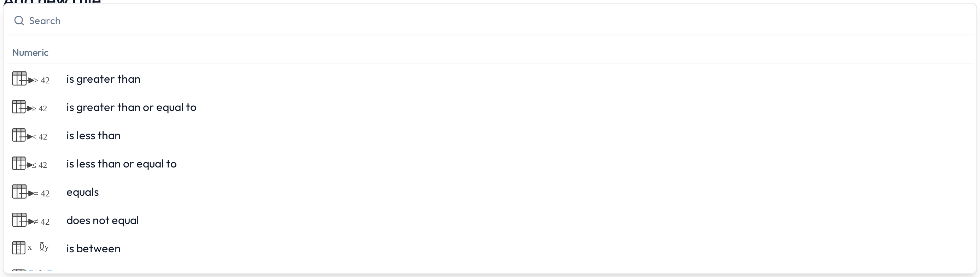Pick 'is less than or equal to'
980x277 pixels.
(121, 164)
